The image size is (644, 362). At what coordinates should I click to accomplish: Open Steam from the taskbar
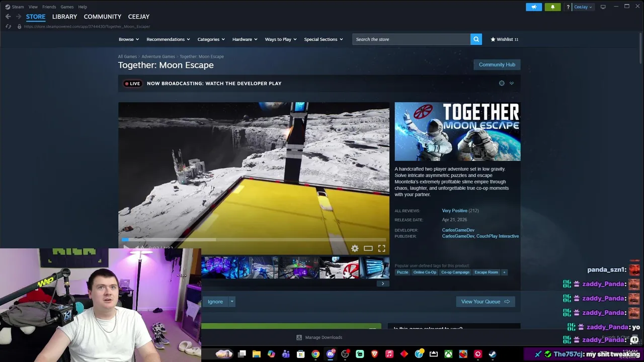[x=493, y=354]
